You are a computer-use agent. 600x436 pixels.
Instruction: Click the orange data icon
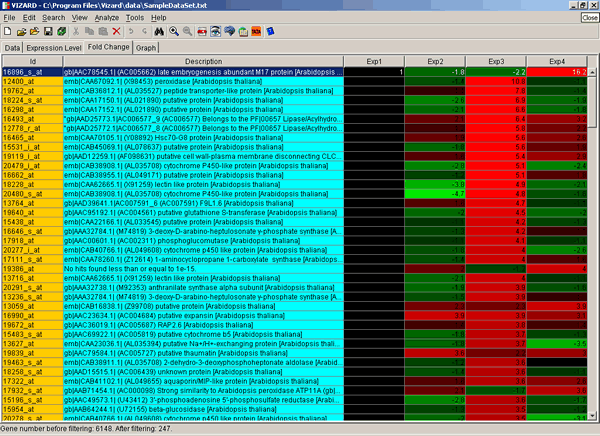point(256,31)
